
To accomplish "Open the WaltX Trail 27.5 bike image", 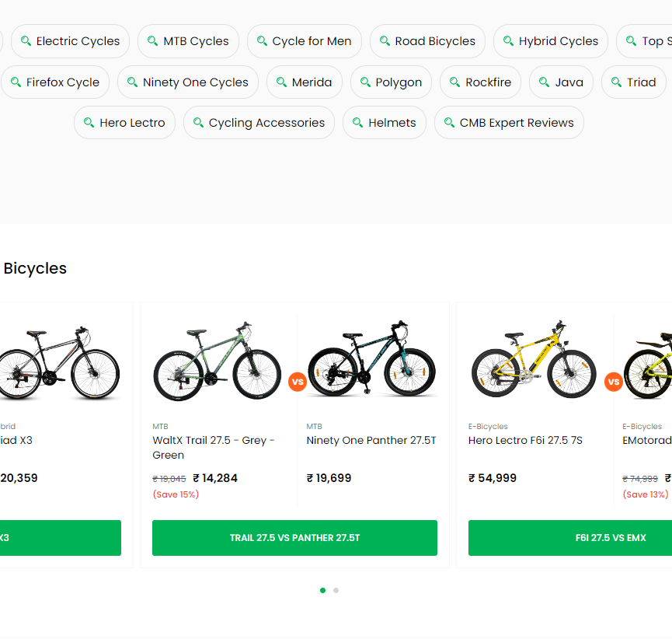I will click(218, 361).
